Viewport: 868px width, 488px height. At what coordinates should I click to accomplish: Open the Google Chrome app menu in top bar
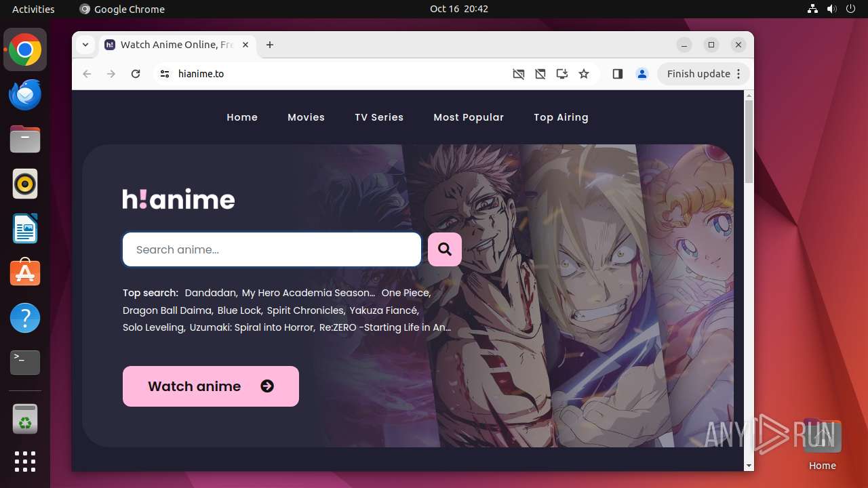point(122,9)
